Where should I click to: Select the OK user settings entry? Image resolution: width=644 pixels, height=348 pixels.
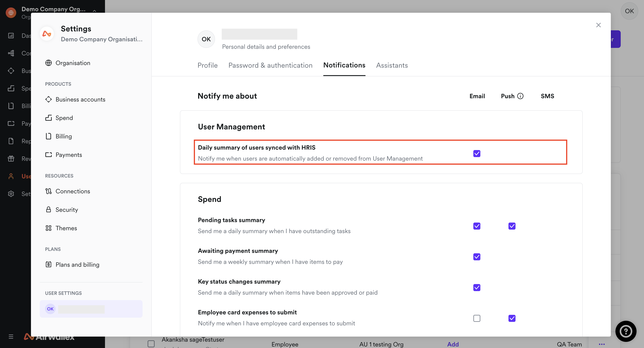91,309
